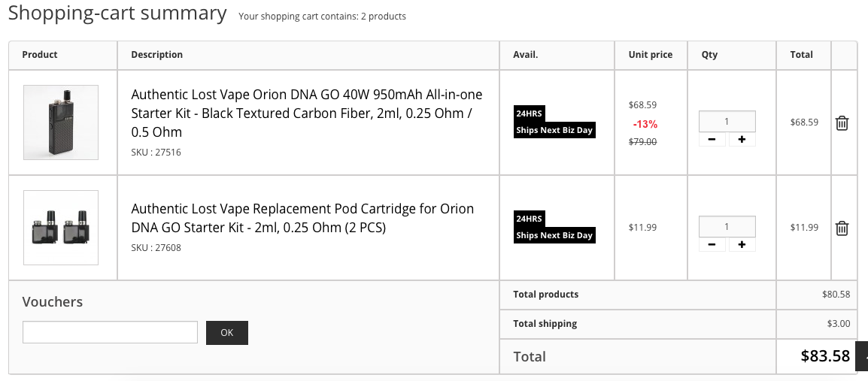Click Ships Next Biz Day on Pod Cartridge row
868x381 pixels.
(x=554, y=235)
